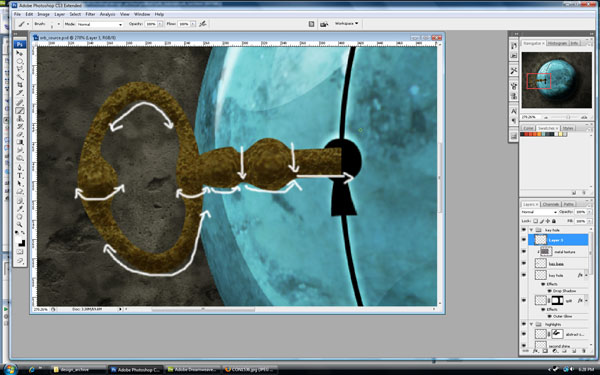The image size is (600, 375).
Task: Hide the metal texture layer
Action: 524,251
